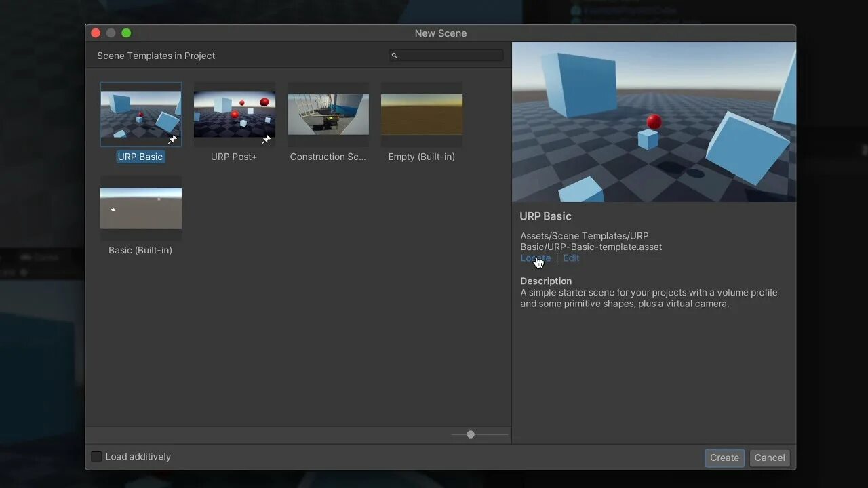Select the Basic (Built-in) template thumbnail

tap(141, 208)
